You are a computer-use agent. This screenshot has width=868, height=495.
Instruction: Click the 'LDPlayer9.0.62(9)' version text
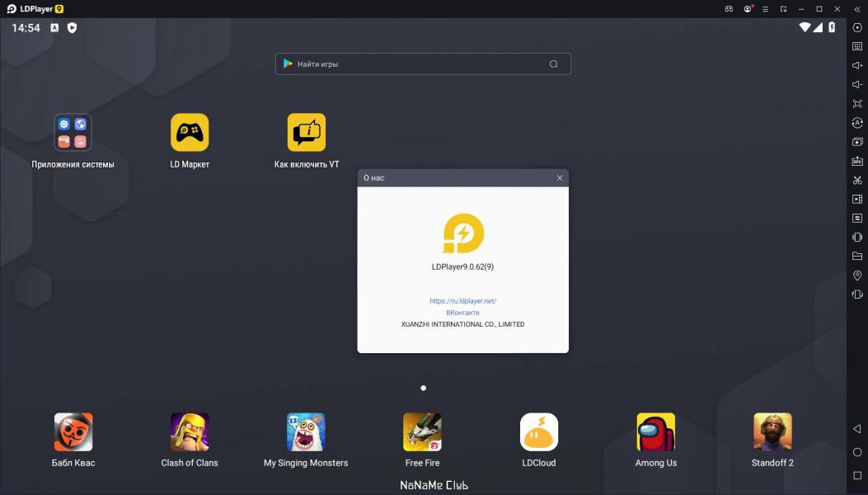[x=462, y=266]
